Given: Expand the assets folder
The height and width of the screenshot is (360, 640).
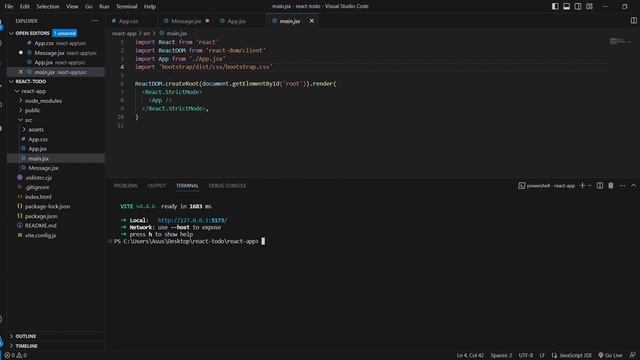Looking at the screenshot, I should pyautogui.click(x=36, y=130).
